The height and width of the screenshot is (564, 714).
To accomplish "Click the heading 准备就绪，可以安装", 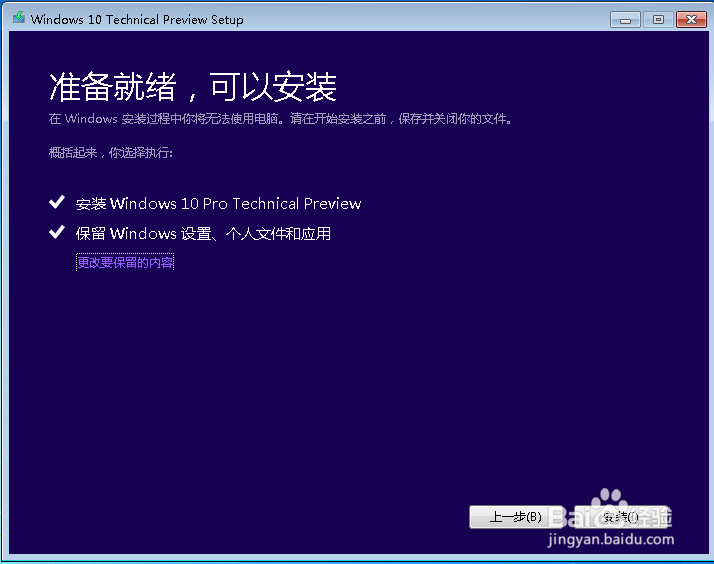I will point(193,86).
